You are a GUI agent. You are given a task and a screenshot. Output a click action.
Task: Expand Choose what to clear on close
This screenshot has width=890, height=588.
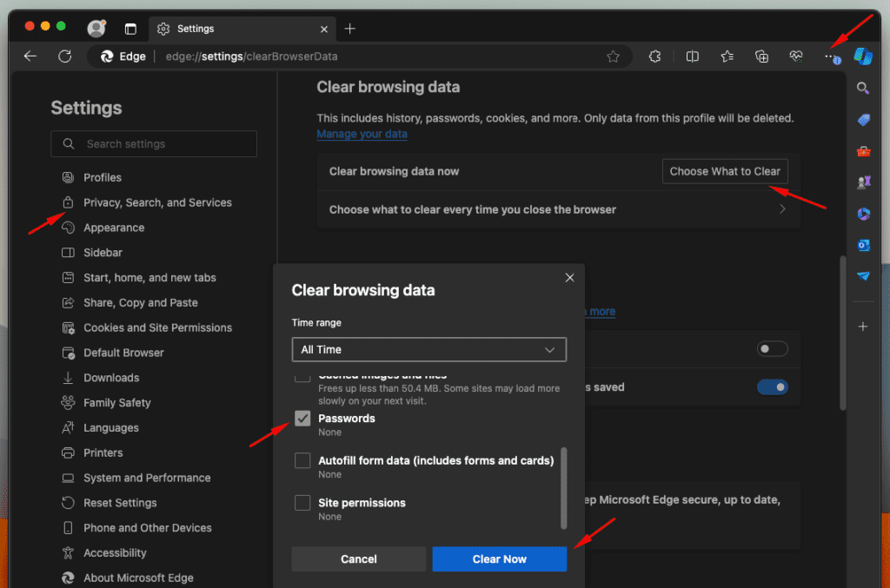[558, 209]
